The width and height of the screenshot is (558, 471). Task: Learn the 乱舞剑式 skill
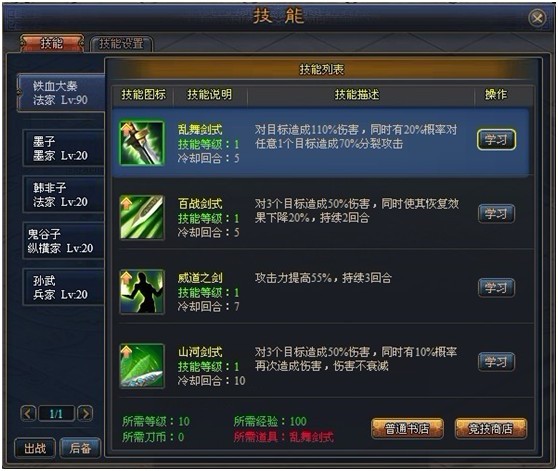(496, 139)
